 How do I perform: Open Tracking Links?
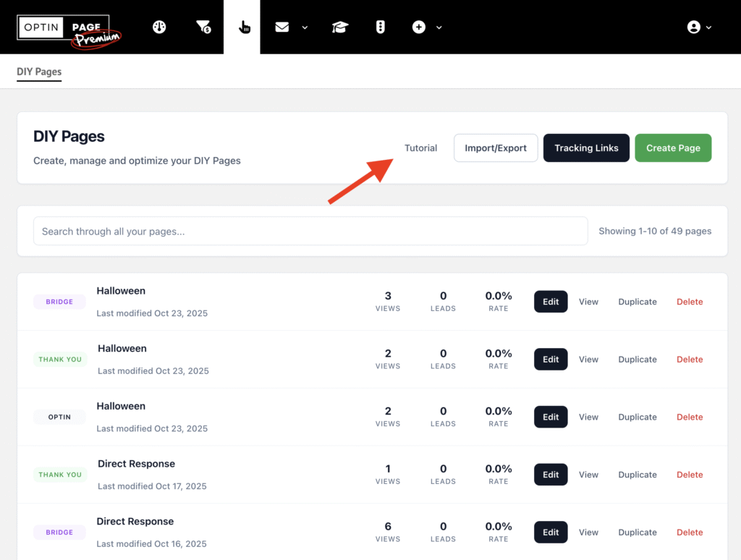586,148
